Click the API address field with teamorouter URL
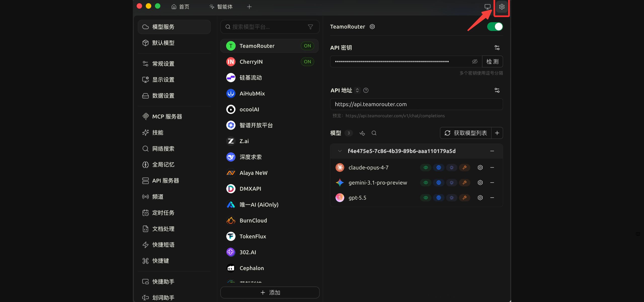This screenshot has height=302, width=644. click(417, 104)
